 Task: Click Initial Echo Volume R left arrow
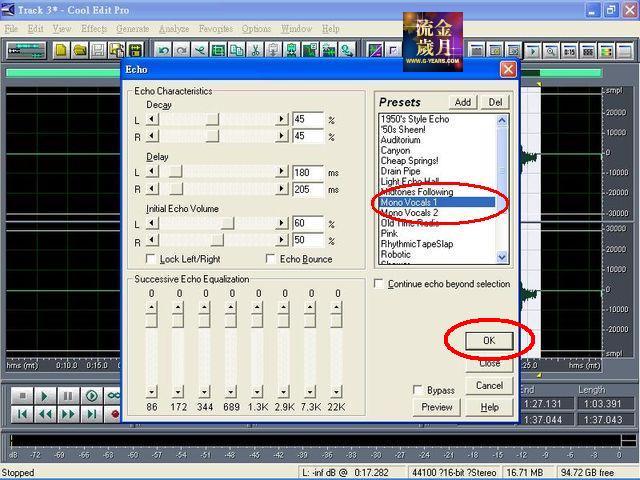[152, 240]
